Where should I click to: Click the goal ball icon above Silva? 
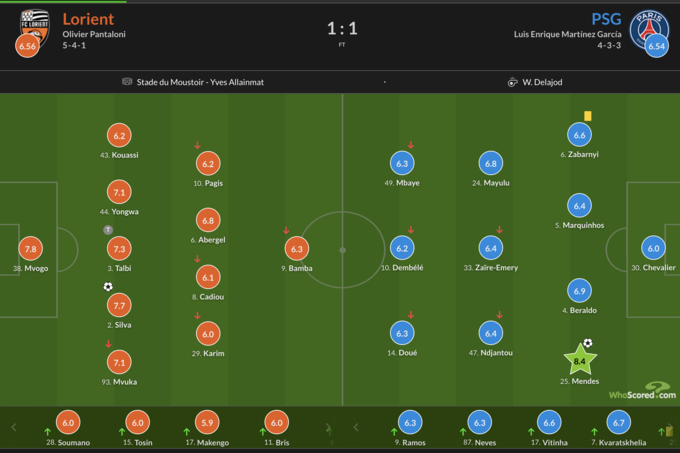pos(108,287)
